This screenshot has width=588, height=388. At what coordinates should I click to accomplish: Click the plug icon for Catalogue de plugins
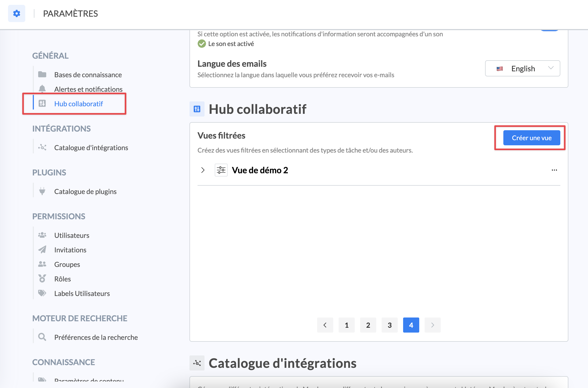(x=42, y=191)
